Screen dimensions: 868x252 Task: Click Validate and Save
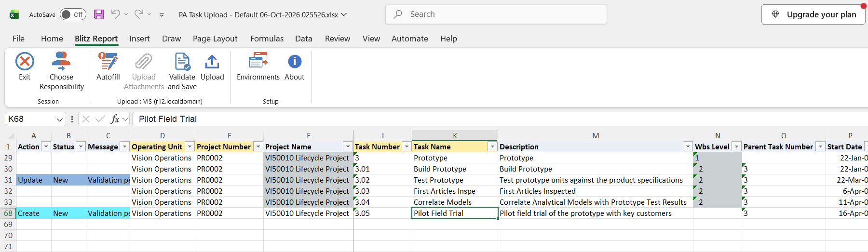point(182,71)
